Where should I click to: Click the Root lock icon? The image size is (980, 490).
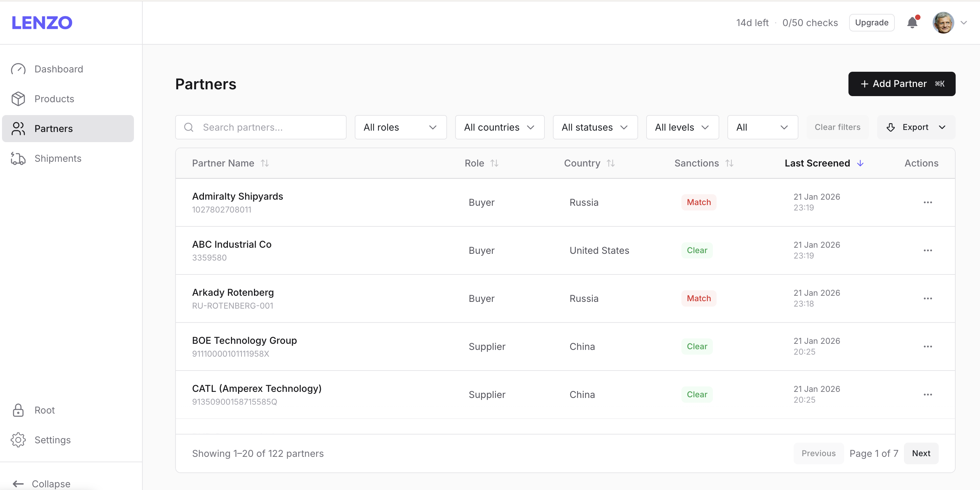[x=18, y=410]
